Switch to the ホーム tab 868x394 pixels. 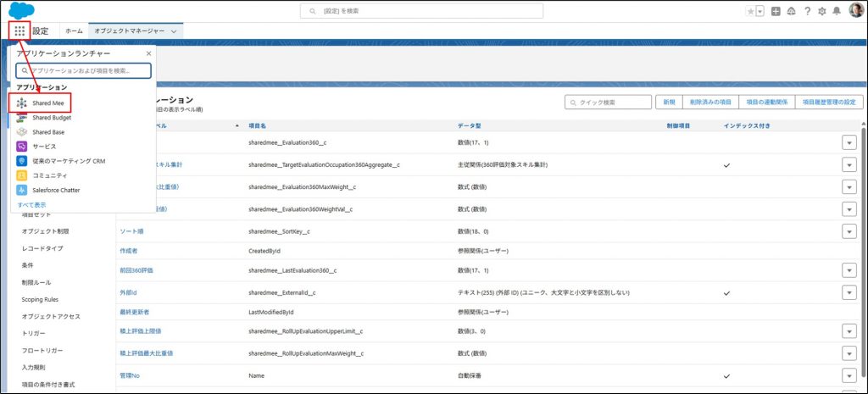click(x=75, y=31)
